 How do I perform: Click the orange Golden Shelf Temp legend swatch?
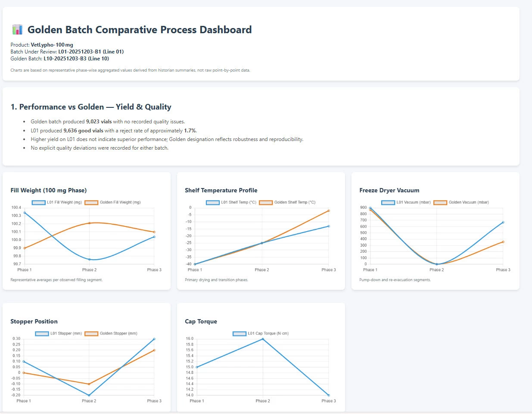(266, 203)
